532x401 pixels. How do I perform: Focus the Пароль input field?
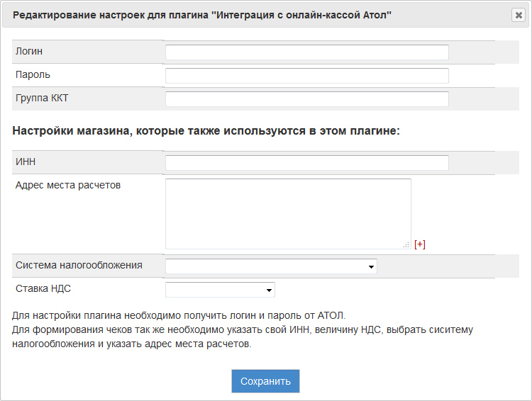[307, 76]
